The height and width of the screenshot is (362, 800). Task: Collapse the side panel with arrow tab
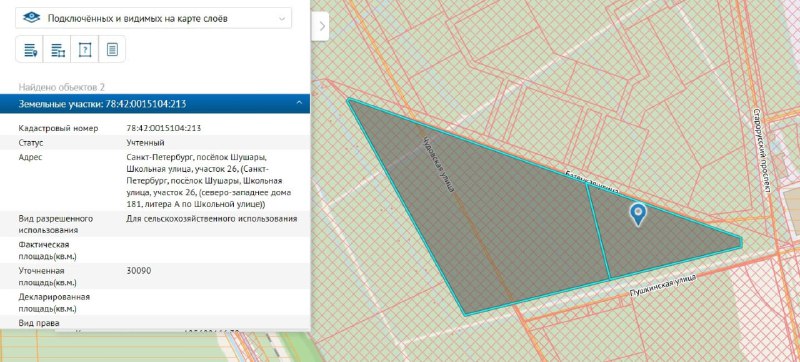321,26
